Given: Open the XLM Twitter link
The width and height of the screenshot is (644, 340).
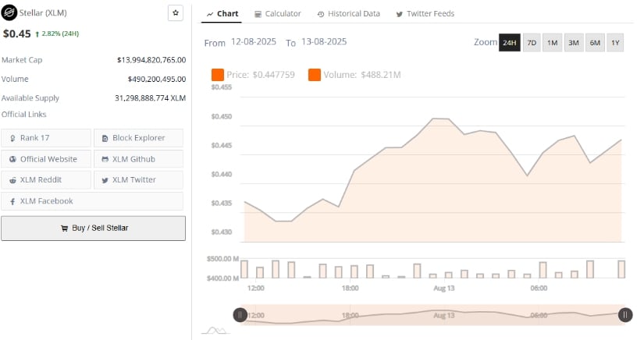Looking at the screenshot, I should click(x=138, y=179).
